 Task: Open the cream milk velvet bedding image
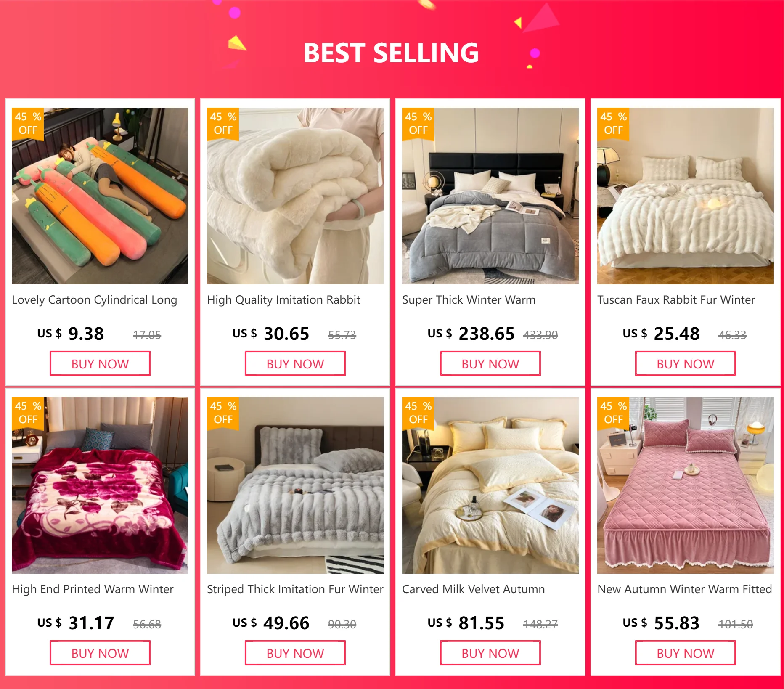point(490,485)
